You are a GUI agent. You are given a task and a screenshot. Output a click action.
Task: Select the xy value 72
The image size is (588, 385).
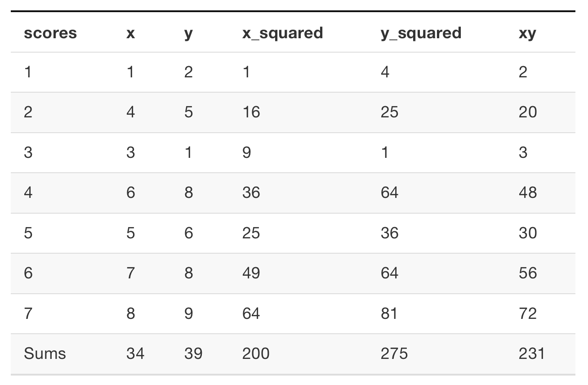tap(527, 313)
